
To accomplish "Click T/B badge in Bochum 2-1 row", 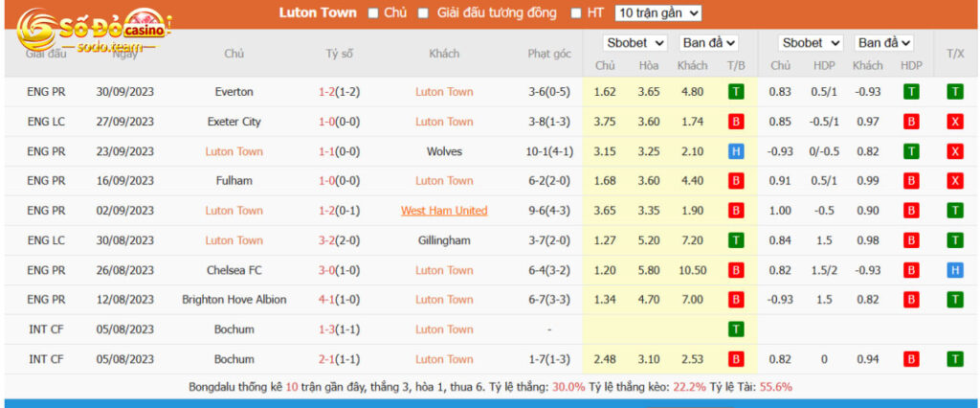I will [736, 359].
